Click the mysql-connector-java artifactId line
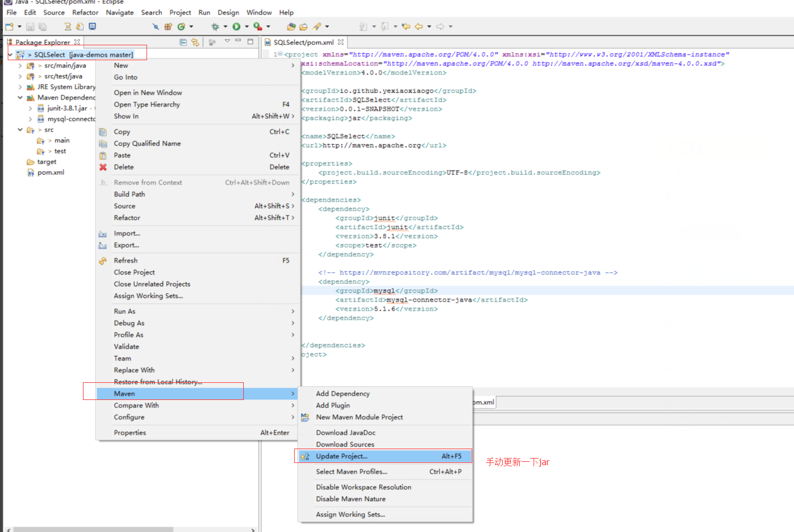Screen dimensions: 794x532 pos(431,300)
